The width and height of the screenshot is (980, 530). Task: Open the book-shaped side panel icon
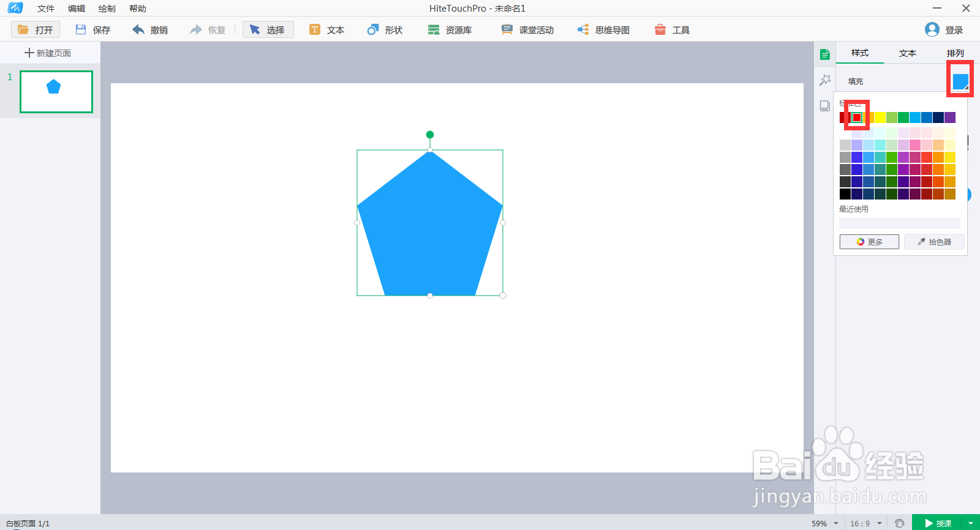pos(825,106)
